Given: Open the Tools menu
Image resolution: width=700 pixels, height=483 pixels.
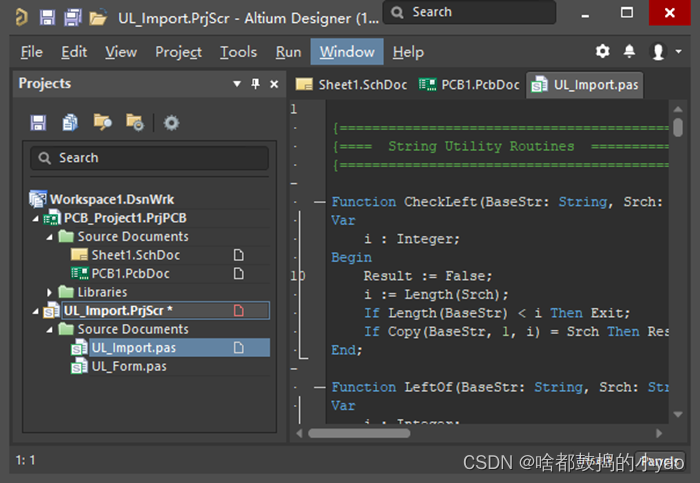Looking at the screenshot, I should [238, 52].
